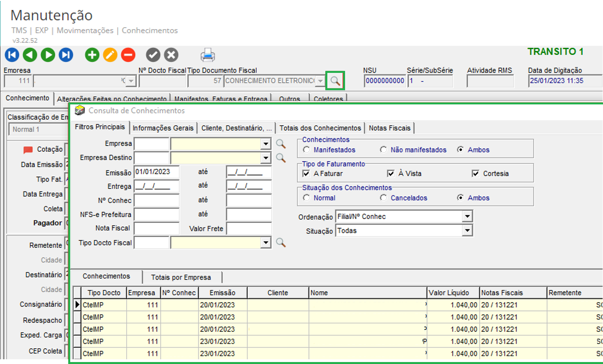Delete record with red minus icon
Image resolution: width=603 pixels, height=364 pixels.
point(128,55)
